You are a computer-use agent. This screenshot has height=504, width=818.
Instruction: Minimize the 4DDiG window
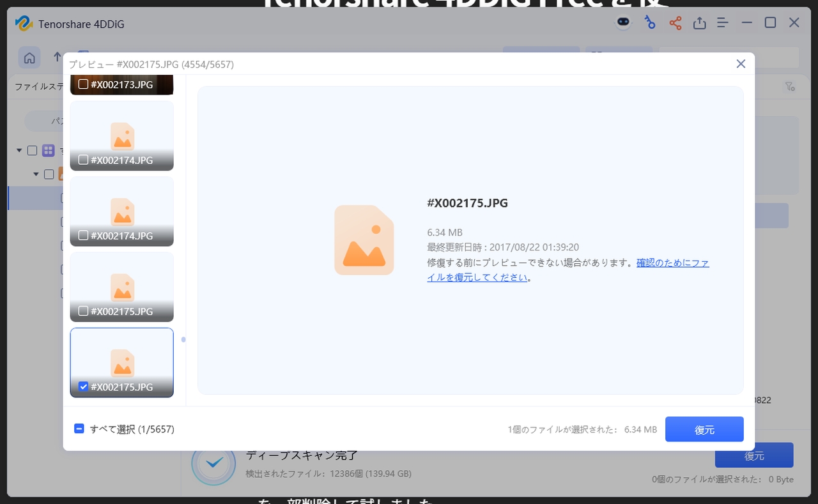pyautogui.click(x=746, y=23)
